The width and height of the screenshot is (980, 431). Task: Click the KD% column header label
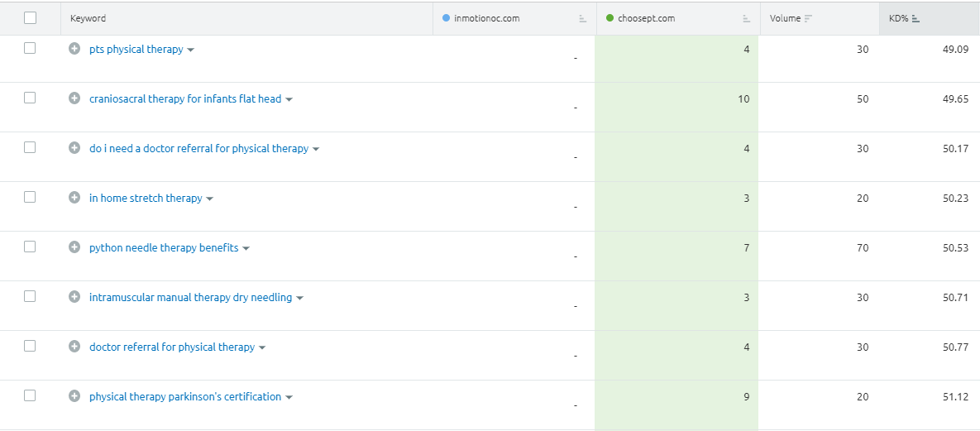click(898, 18)
